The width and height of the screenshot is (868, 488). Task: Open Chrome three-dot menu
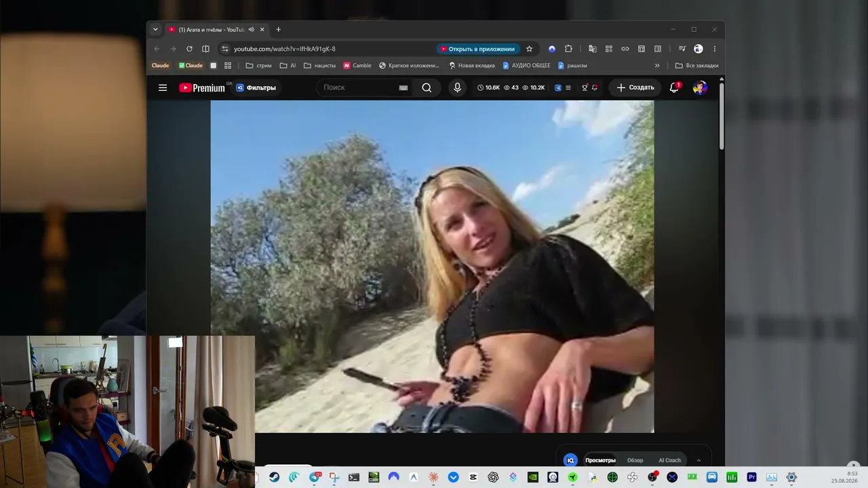714,49
